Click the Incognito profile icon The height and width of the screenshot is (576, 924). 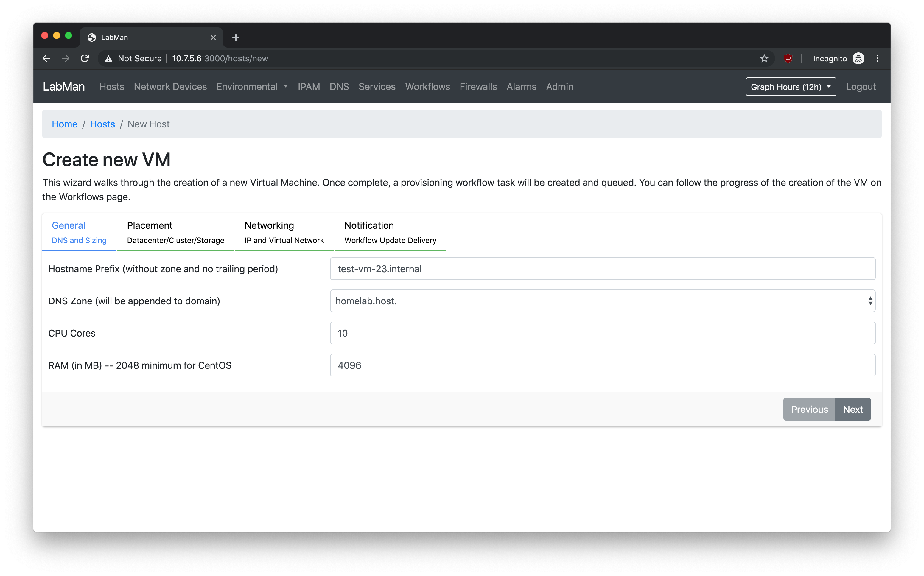tap(858, 58)
